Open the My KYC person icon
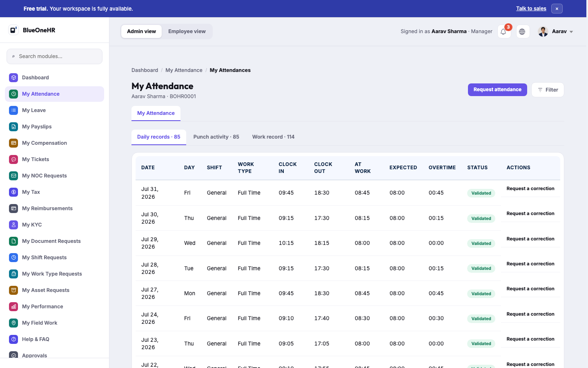 coord(13,225)
